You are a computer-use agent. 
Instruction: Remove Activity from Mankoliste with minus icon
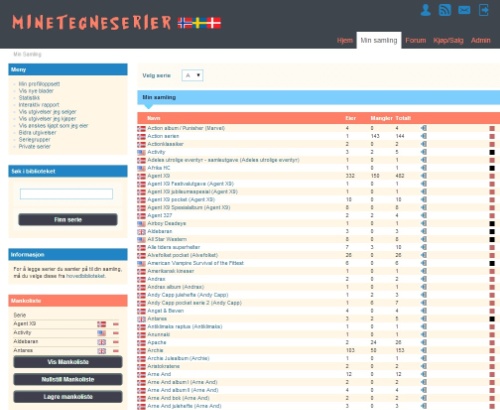click(x=116, y=333)
